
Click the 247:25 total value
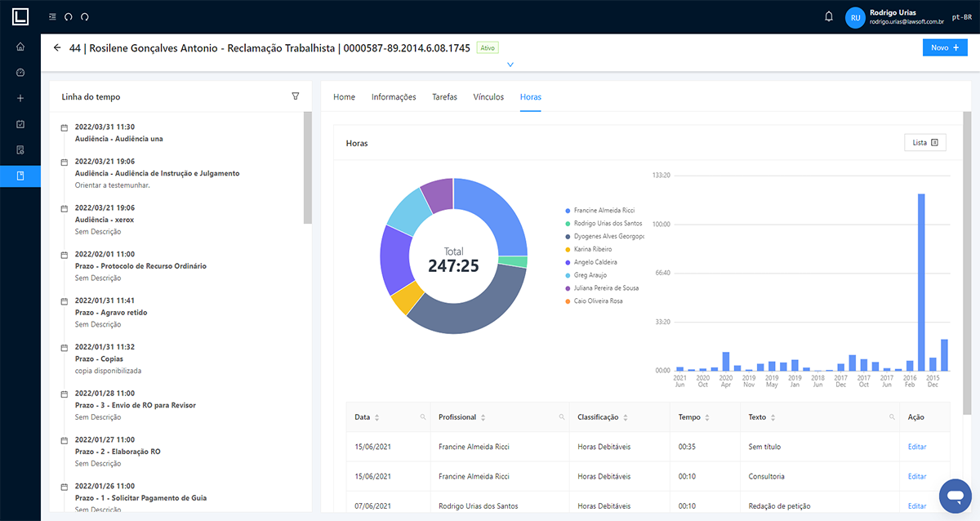click(453, 265)
